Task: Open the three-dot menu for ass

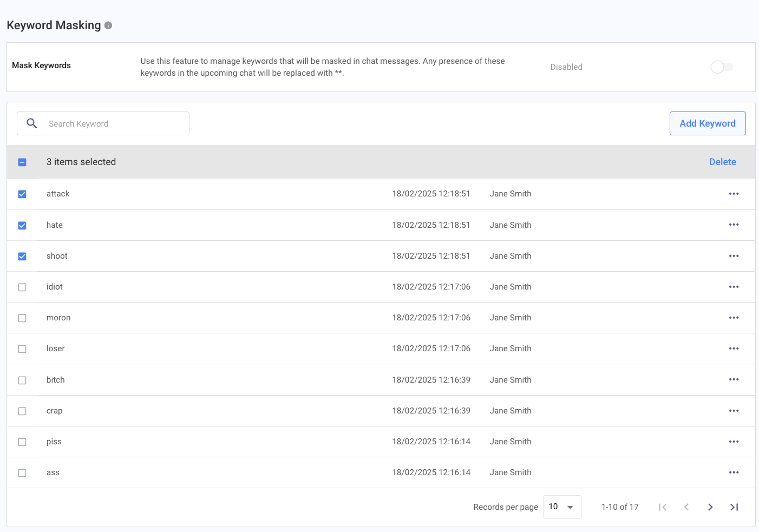Action: pos(734,472)
